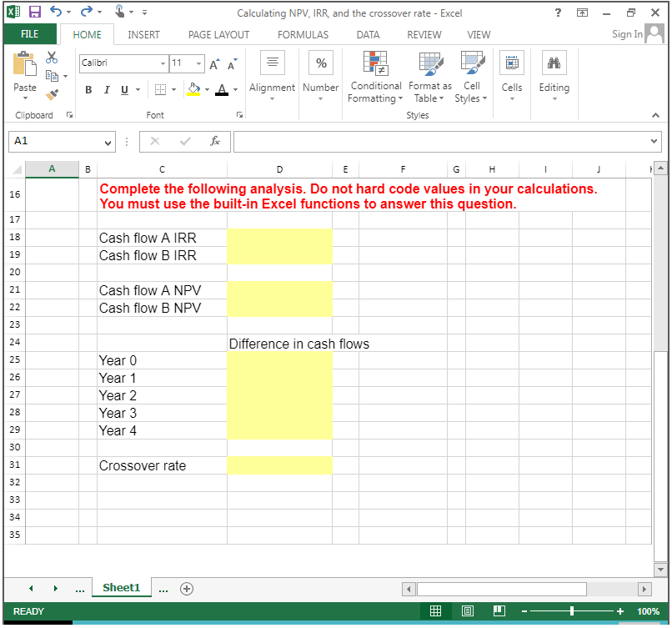Image resolution: width=672 pixels, height=628 pixels.
Task: Click the zoom out minus button
Action: tap(524, 611)
